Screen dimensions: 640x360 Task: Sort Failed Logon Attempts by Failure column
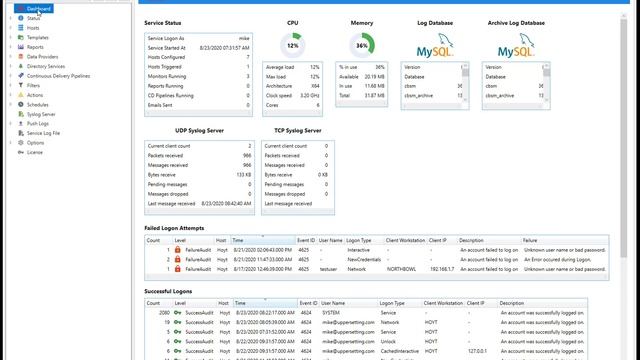[564, 240]
